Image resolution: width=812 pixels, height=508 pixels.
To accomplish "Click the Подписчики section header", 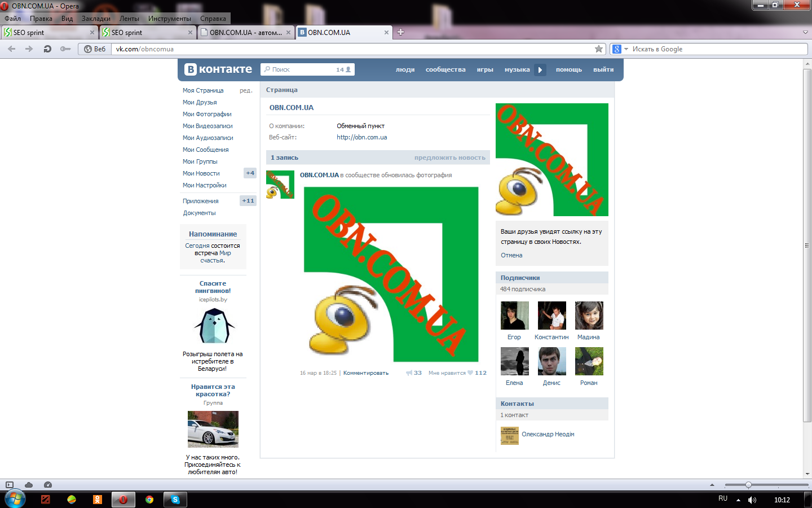I will 552,278.
